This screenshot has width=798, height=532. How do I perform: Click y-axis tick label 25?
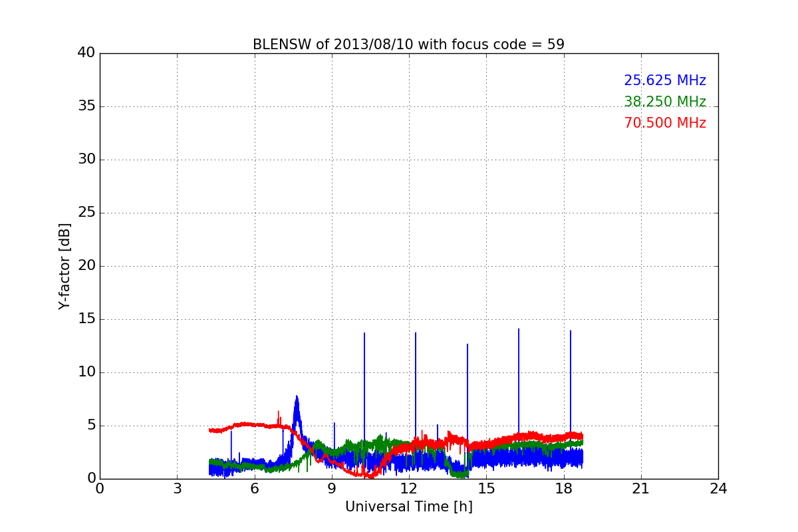86,213
